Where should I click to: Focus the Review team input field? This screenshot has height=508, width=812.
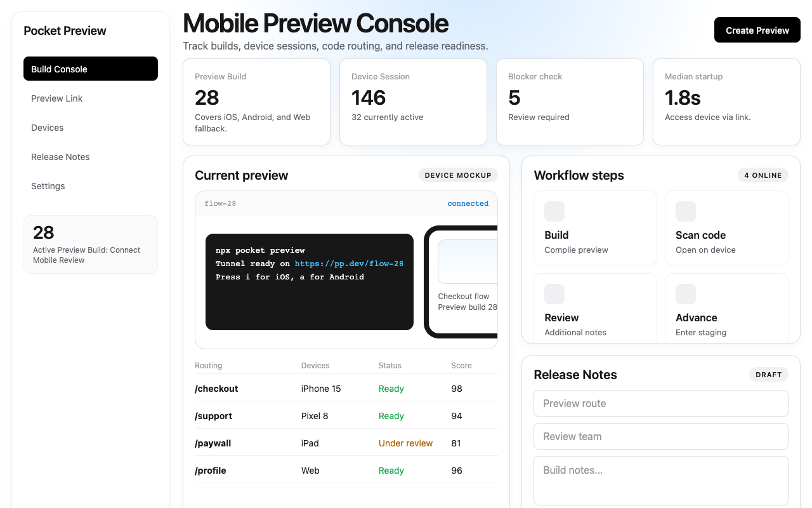661,436
